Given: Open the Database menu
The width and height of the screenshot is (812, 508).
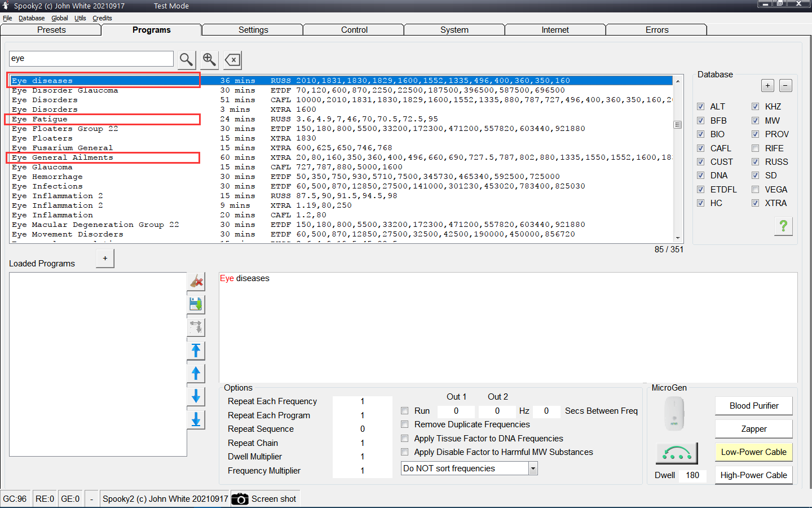Looking at the screenshot, I should 32,18.
